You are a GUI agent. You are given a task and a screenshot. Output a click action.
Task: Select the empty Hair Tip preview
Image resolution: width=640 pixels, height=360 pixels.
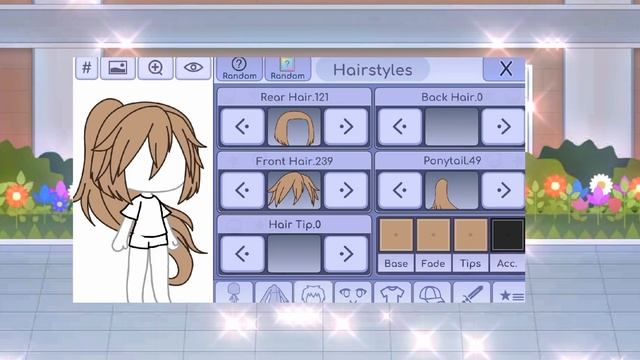(x=294, y=254)
